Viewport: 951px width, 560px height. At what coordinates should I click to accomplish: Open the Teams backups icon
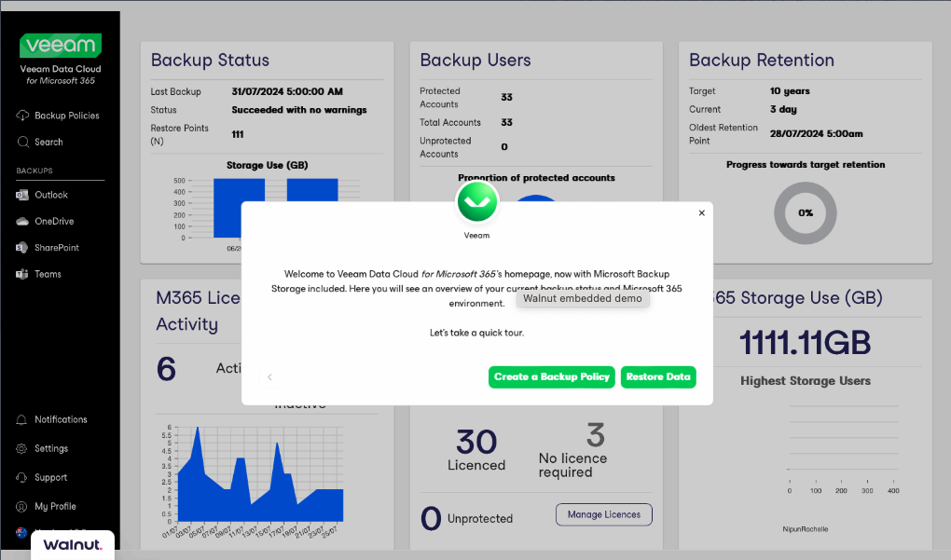[22, 274]
